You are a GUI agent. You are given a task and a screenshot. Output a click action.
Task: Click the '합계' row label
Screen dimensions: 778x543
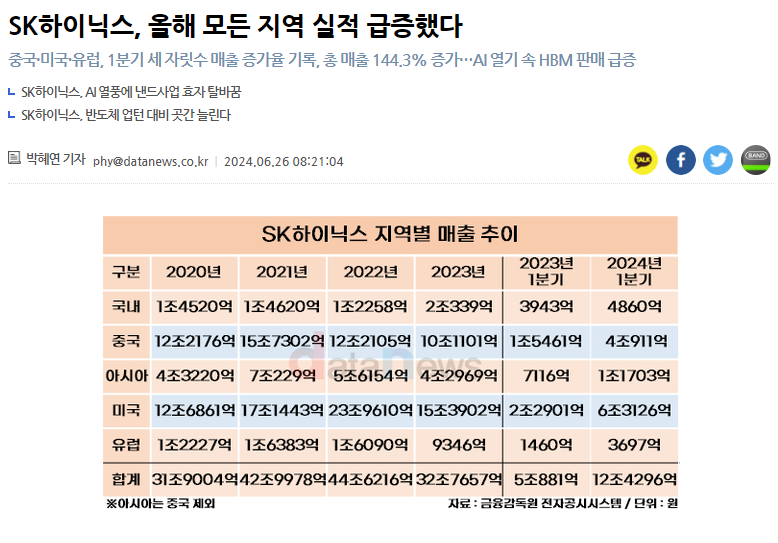point(126,479)
